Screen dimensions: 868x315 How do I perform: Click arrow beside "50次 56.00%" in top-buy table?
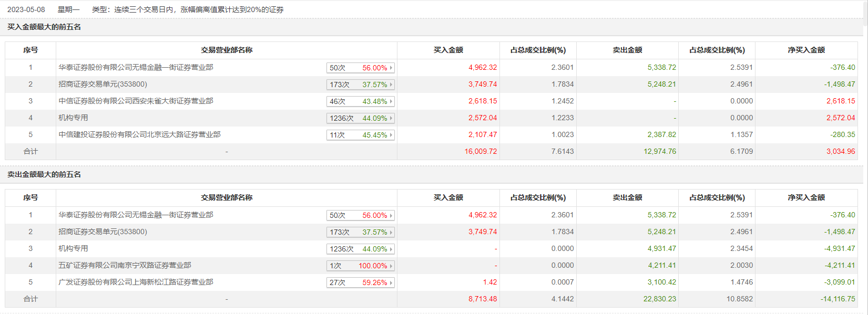coord(391,68)
